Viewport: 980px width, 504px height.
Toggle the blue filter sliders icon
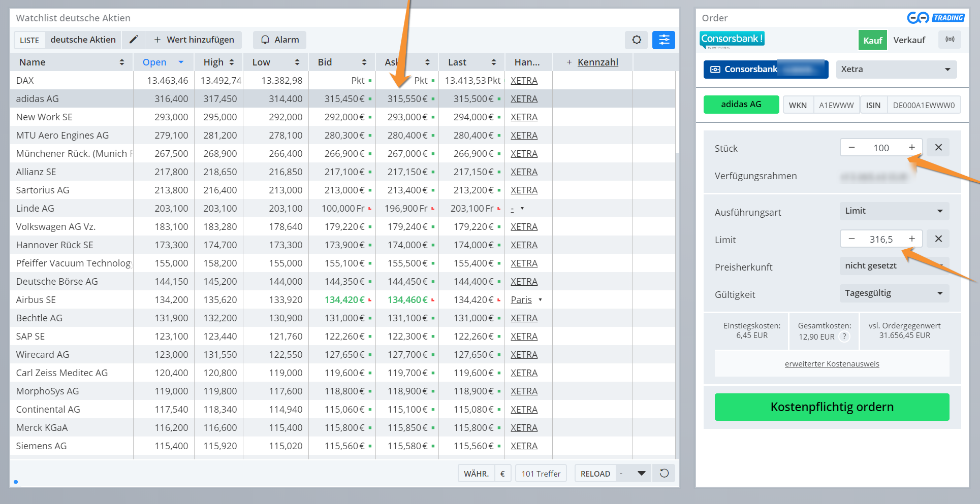[663, 40]
